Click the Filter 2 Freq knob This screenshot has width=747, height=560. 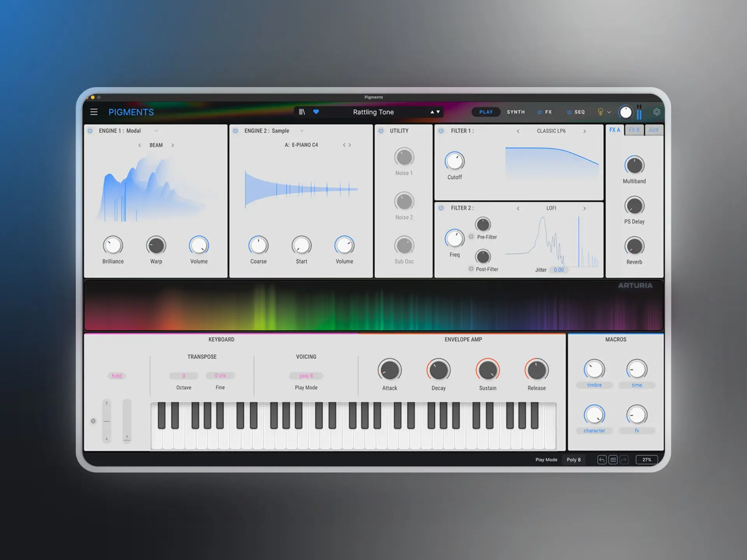[454, 239]
